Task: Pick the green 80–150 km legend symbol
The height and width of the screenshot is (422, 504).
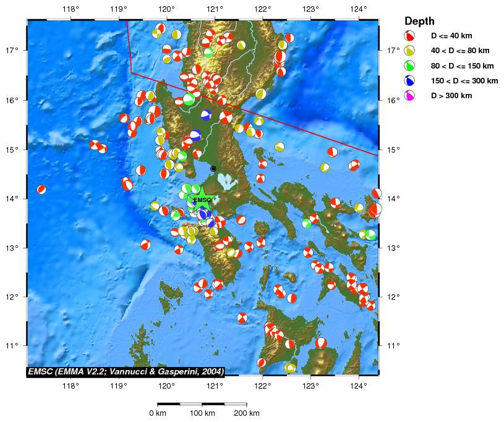Action: [409, 65]
